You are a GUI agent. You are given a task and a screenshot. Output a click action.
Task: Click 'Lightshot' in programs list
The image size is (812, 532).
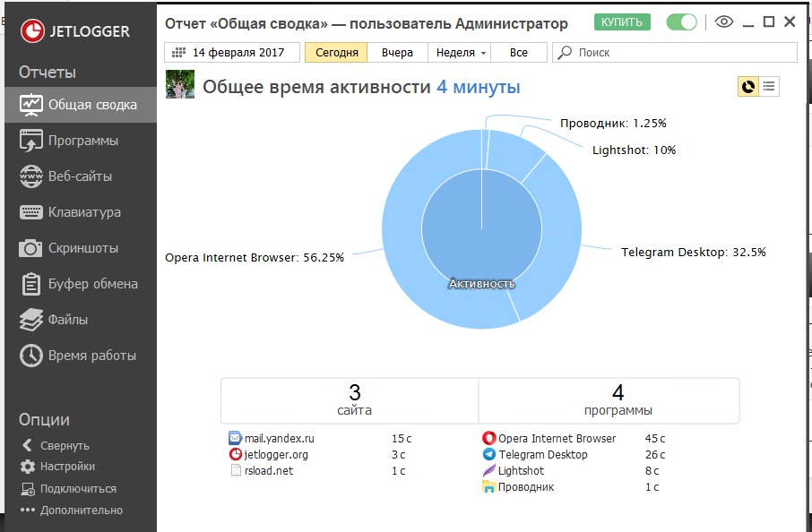click(521, 471)
